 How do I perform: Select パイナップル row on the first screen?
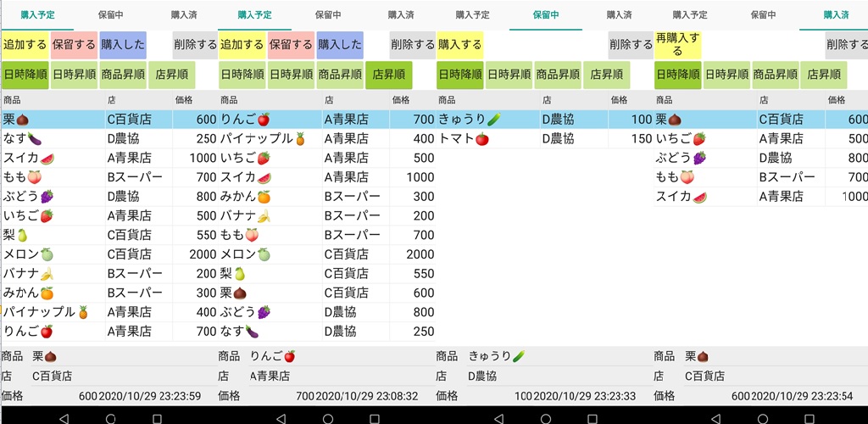[x=109, y=311]
